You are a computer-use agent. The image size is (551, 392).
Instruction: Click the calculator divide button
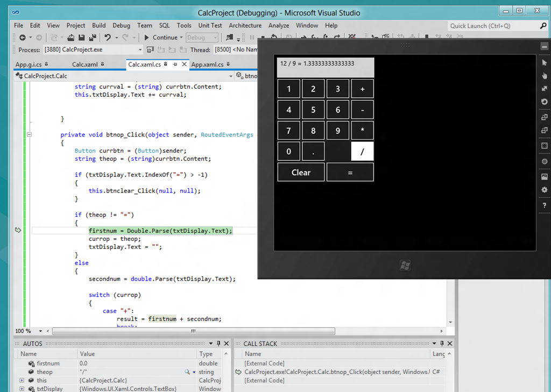pos(362,152)
